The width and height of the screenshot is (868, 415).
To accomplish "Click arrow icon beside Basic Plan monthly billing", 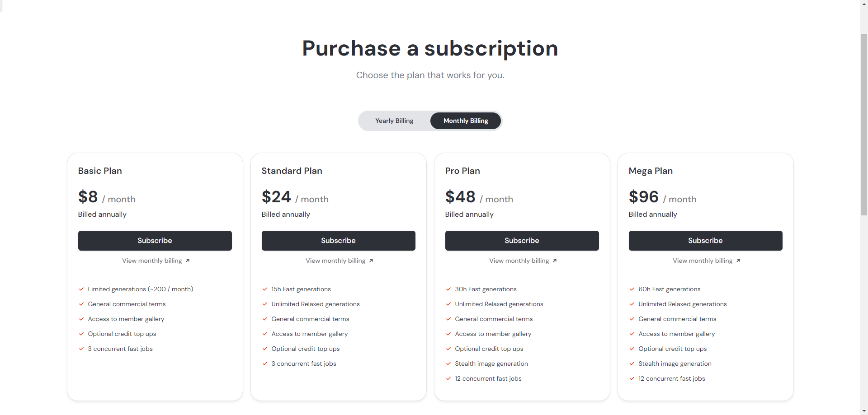I will (188, 261).
